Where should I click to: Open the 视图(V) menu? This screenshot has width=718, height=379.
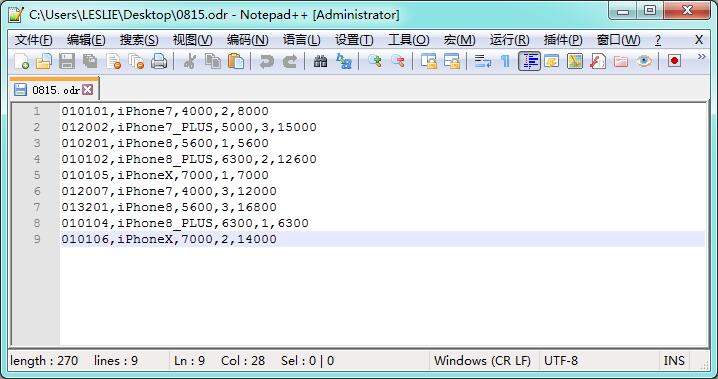(x=192, y=40)
